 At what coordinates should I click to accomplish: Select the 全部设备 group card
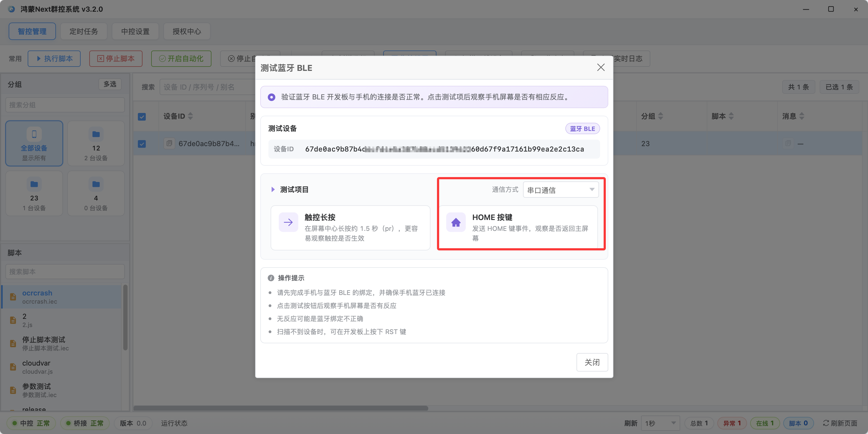tap(34, 143)
